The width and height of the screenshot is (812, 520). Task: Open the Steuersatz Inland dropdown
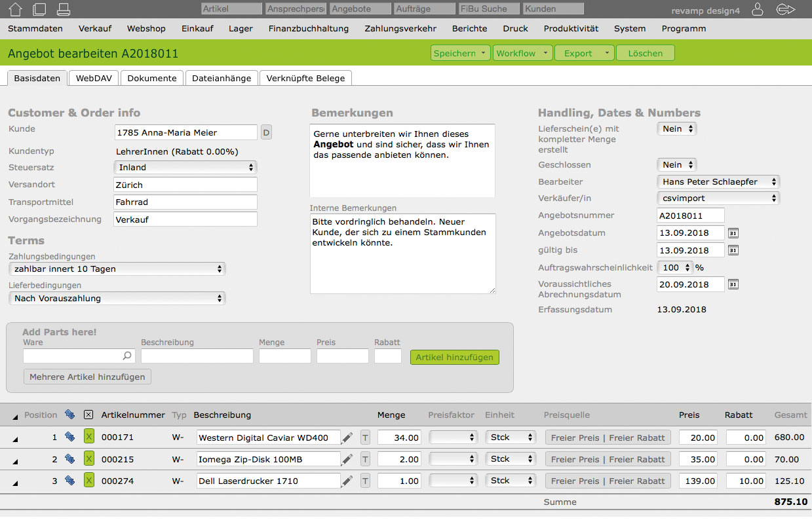[x=185, y=167]
